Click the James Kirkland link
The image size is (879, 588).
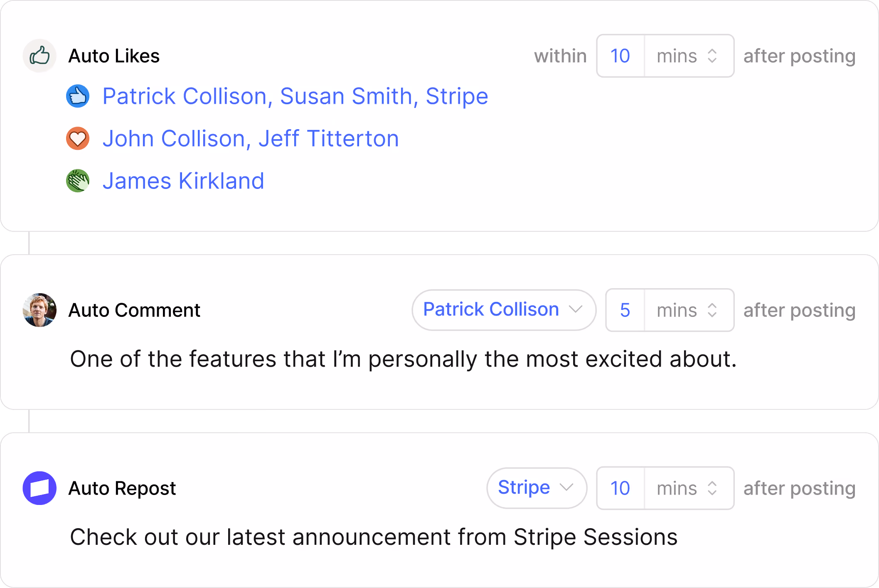[183, 181]
